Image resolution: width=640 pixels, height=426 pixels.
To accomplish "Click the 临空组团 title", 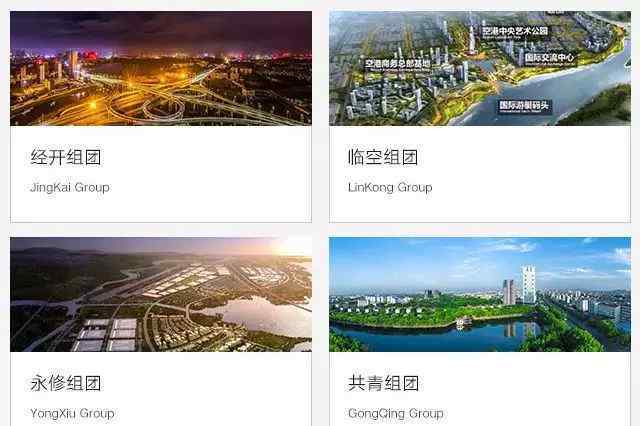I will pyautogui.click(x=383, y=157).
